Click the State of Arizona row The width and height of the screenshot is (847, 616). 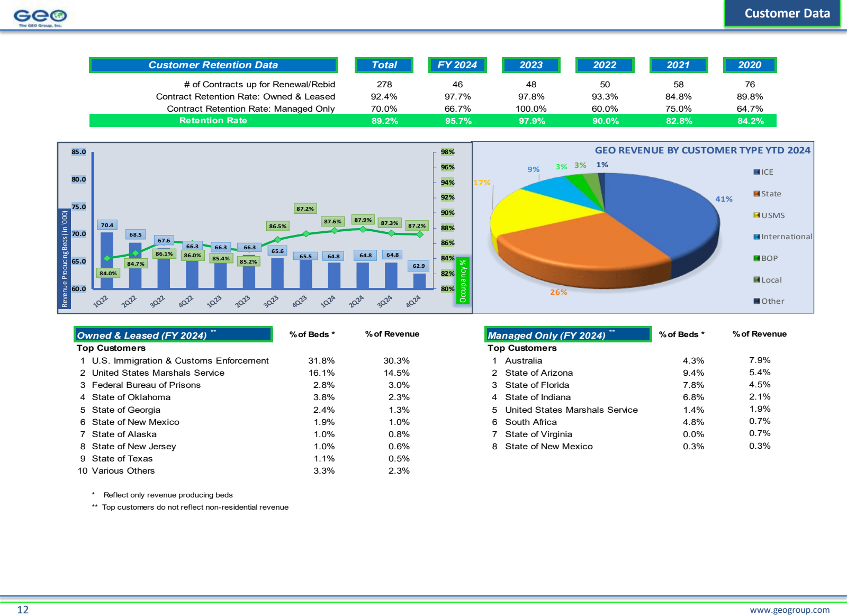(631, 373)
